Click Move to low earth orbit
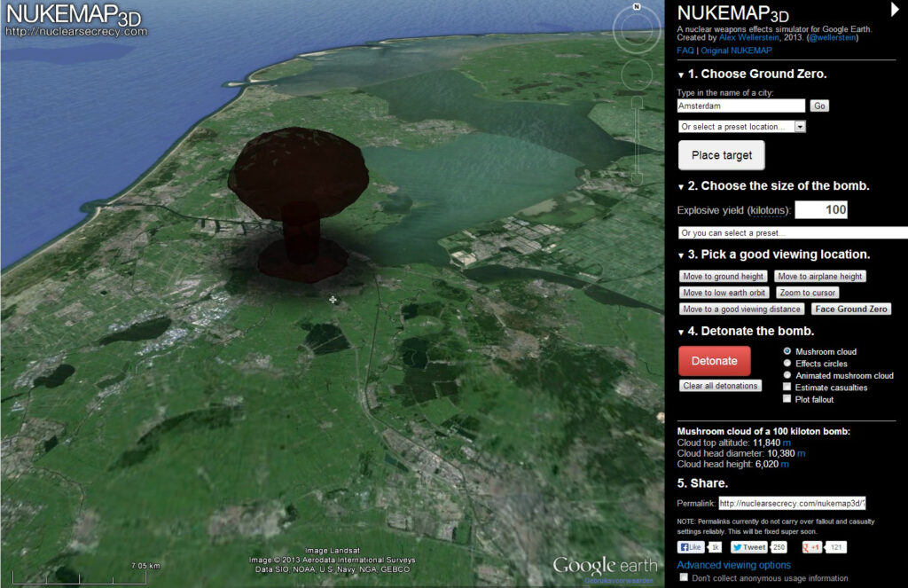 (x=724, y=293)
